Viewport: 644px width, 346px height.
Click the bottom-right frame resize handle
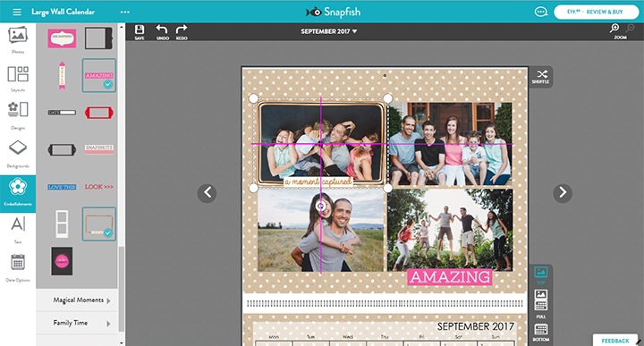387,188
